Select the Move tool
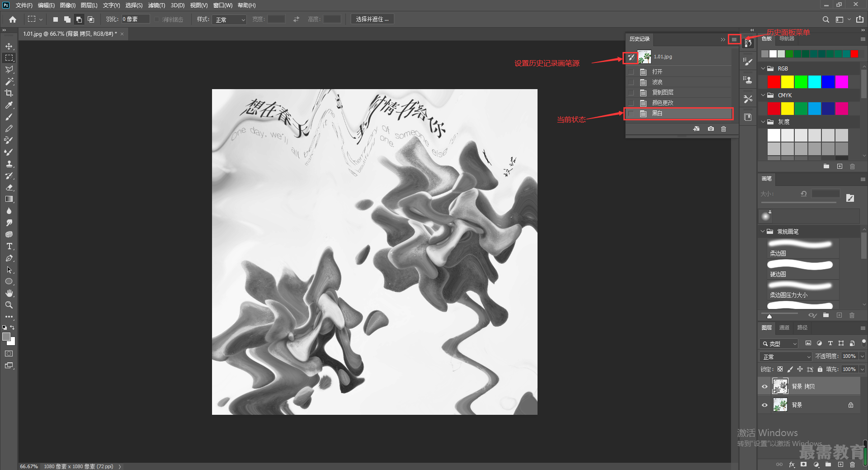Image resolution: width=868 pixels, height=470 pixels. coord(9,46)
